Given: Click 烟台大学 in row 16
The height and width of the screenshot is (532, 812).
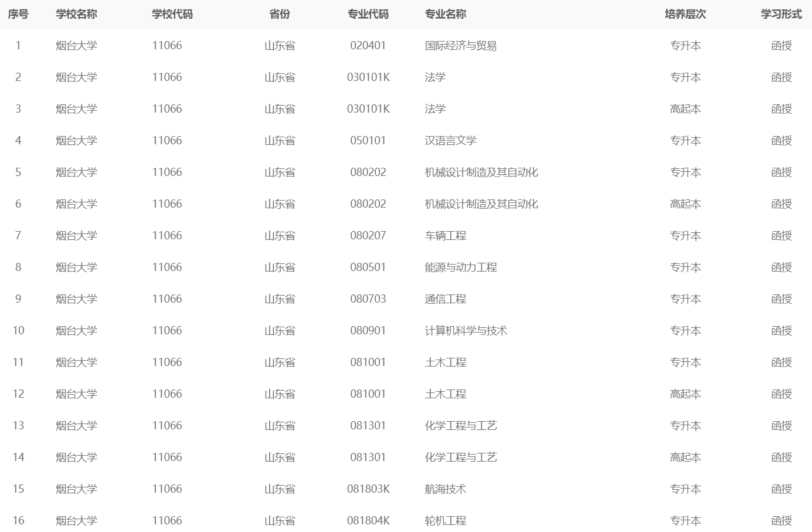Looking at the screenshot, I should pyautogui.click(x=77, y=521).
